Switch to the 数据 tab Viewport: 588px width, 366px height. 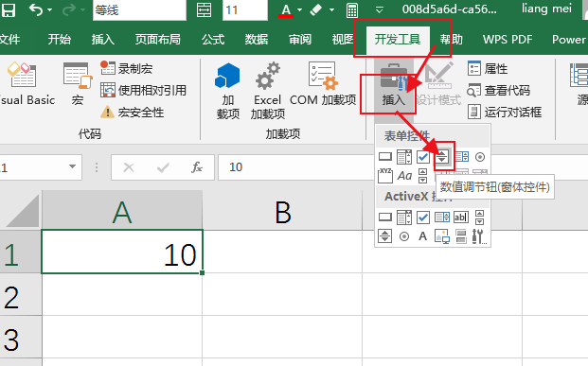(x=257, y=39)
